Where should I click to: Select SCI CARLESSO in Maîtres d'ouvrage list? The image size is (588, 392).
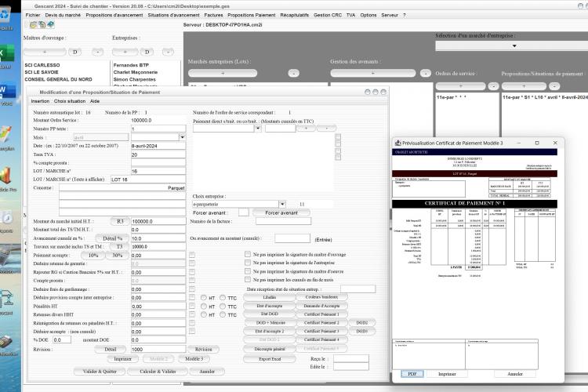pyautogui.click(x=42, y=65)
